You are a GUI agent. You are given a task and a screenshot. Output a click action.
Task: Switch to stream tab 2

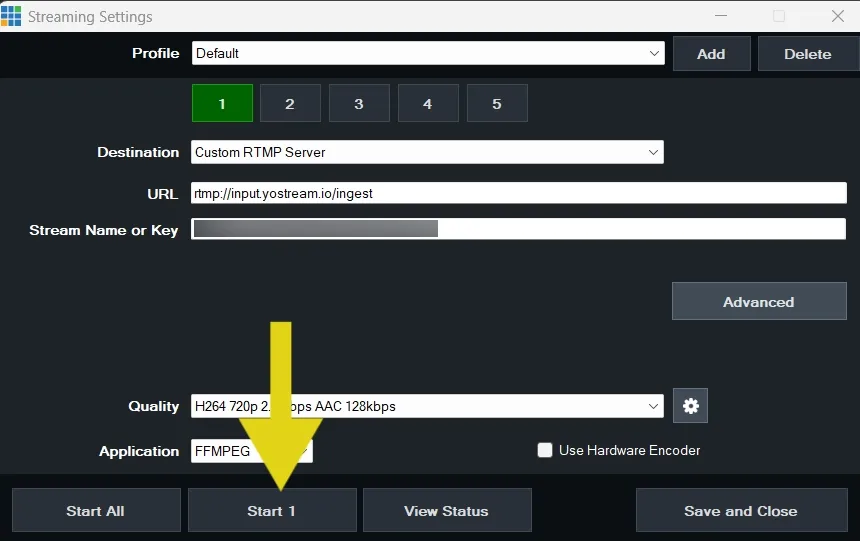(290, 103)
